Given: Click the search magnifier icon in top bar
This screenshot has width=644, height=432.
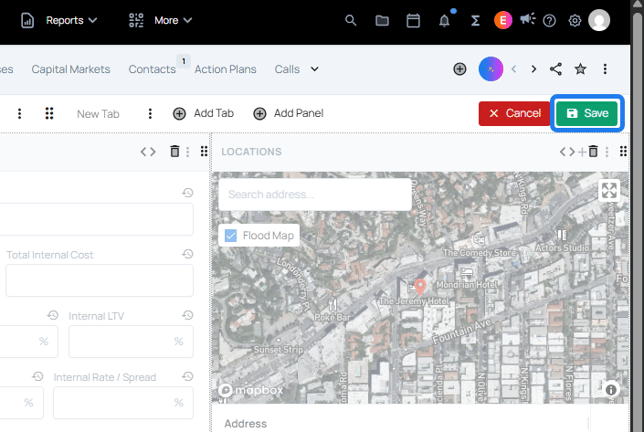Looking at the screenshot, I should 350,20.
